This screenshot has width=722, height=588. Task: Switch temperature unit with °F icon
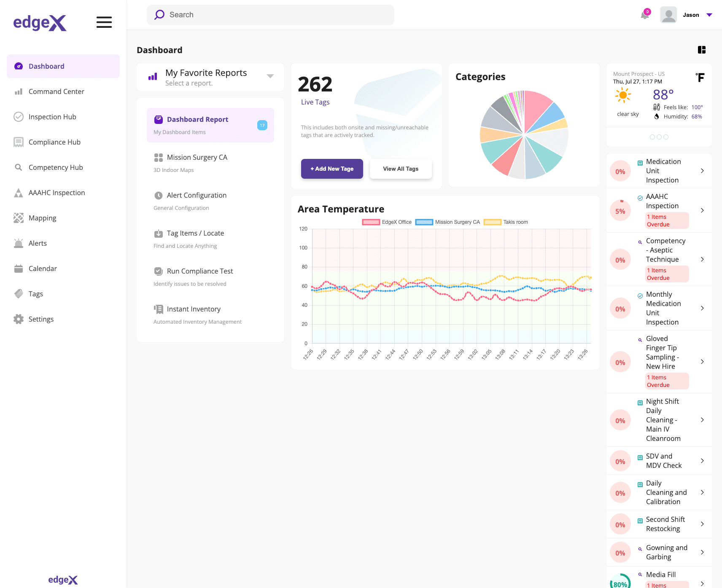[x=700, y=78]
